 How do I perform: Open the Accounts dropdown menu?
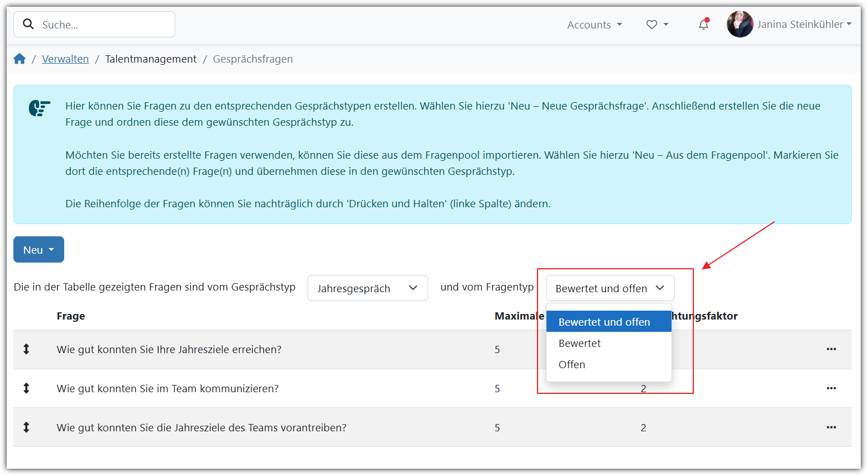pos(594,25)
